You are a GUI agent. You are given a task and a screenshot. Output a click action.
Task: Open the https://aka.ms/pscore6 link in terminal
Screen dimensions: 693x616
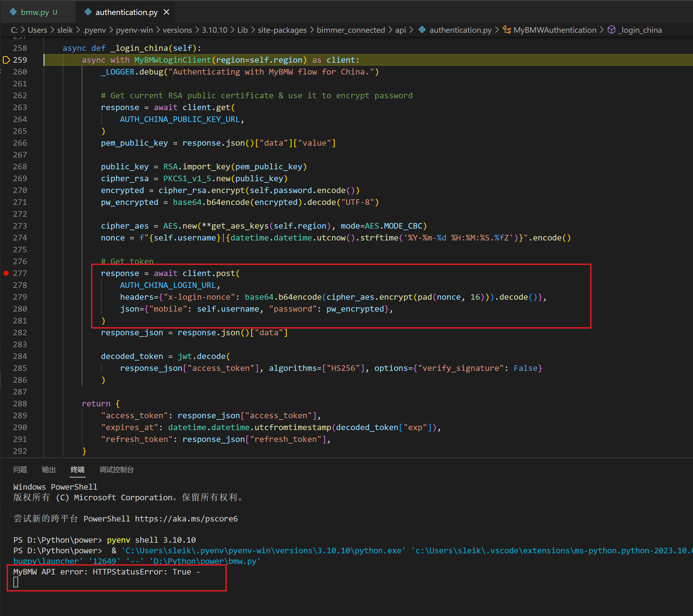coord(186,519)
